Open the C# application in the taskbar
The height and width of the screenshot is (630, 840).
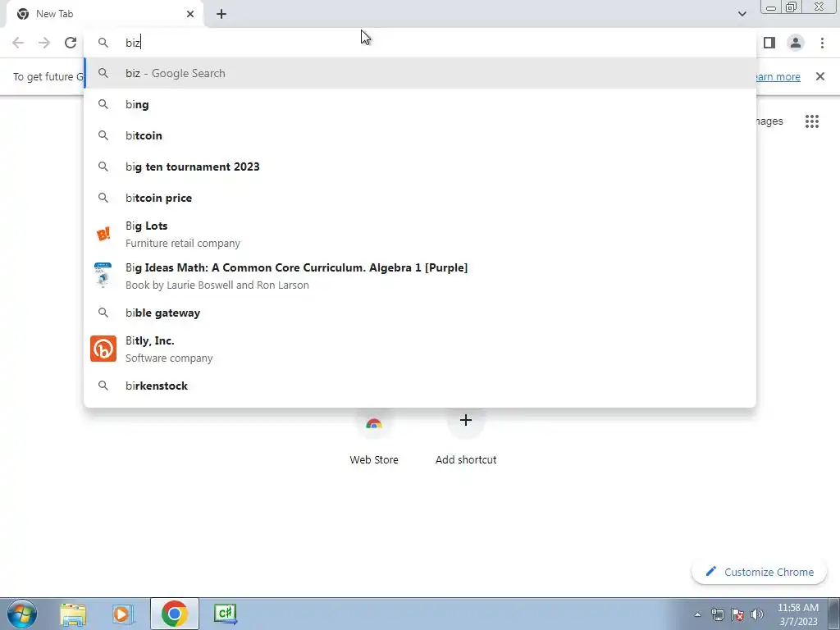coord(226,614)
